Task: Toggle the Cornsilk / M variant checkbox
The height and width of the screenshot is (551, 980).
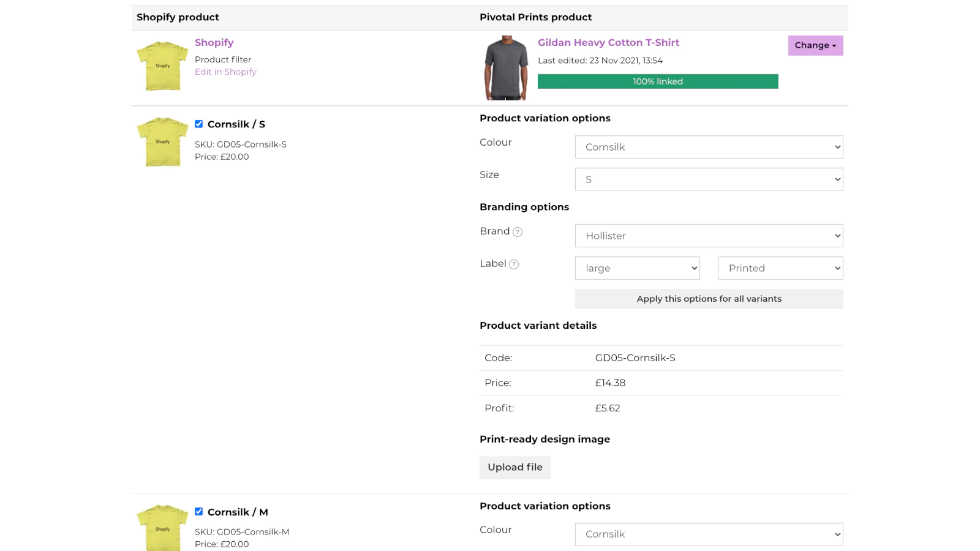Action: pyautogui.click(x=199, y=512)
